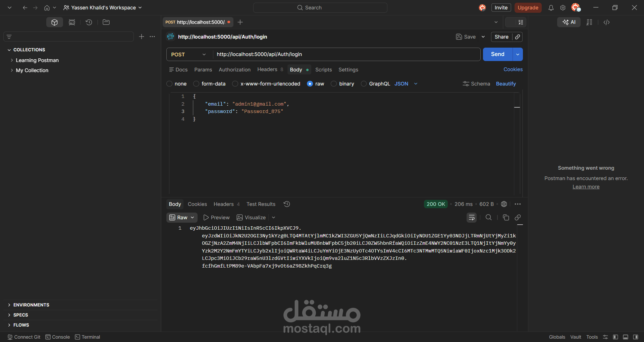The image size is (644, 342).
Task: Select the form-data body type
Action: coord(196,84)
